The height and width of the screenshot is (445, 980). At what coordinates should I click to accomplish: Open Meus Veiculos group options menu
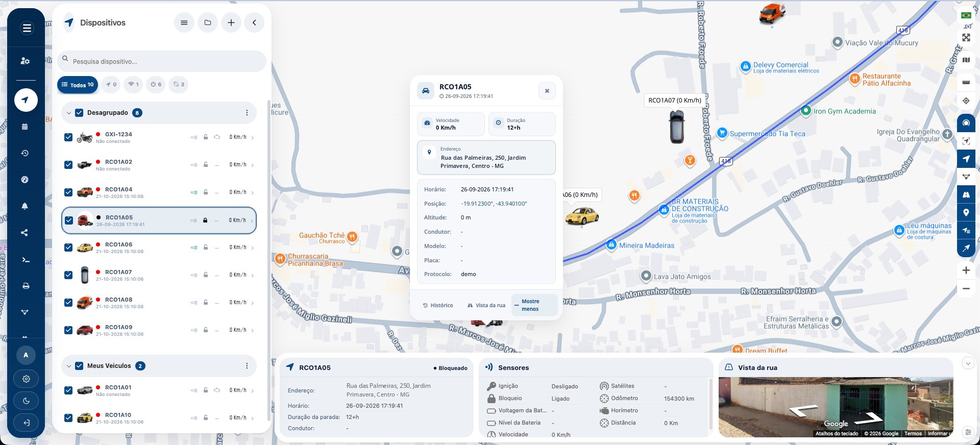(247, 366)
